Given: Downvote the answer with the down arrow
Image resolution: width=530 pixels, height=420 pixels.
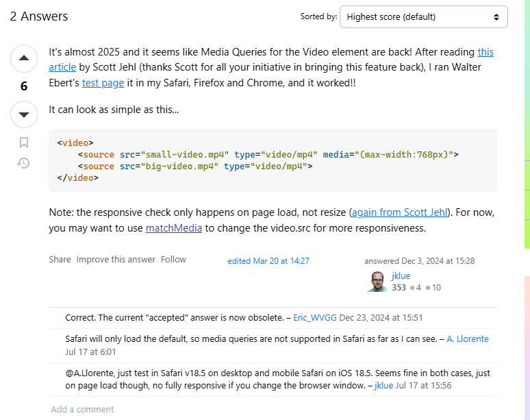Looking at the screenshot, I should click(x=24, y=114).
